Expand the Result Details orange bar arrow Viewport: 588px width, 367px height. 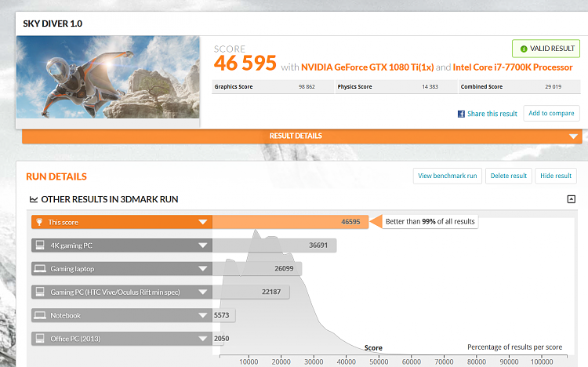pos(573,136)
